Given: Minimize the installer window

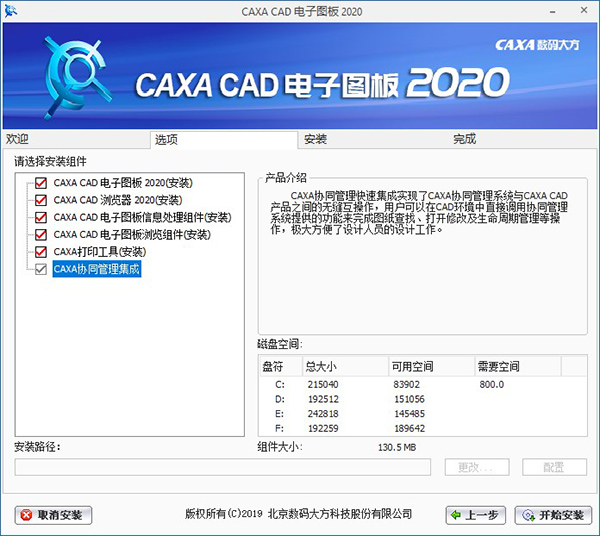Looking at the screenshot, I should click(x=553, y=11).
